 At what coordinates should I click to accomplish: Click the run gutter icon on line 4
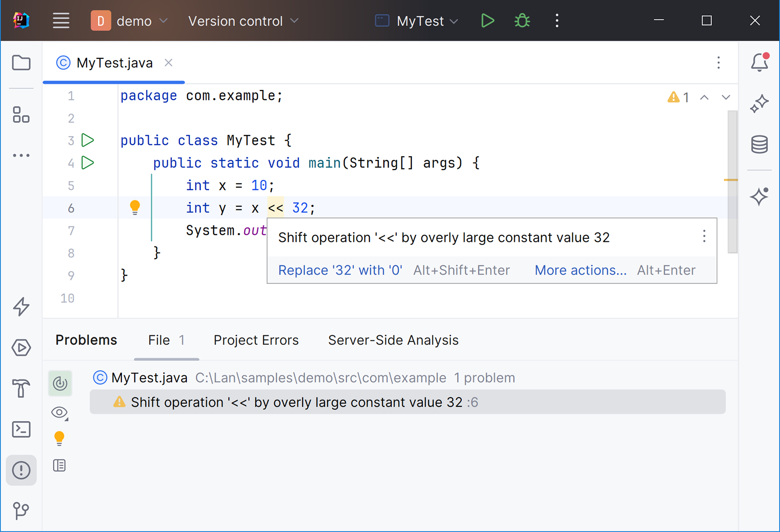click(88, 163)
